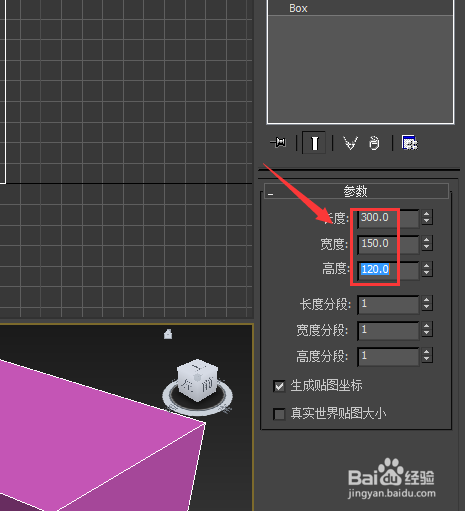Select the Box entry in modifier stack
The height and width of the screenshot is (511, 465).
point(360,8)
